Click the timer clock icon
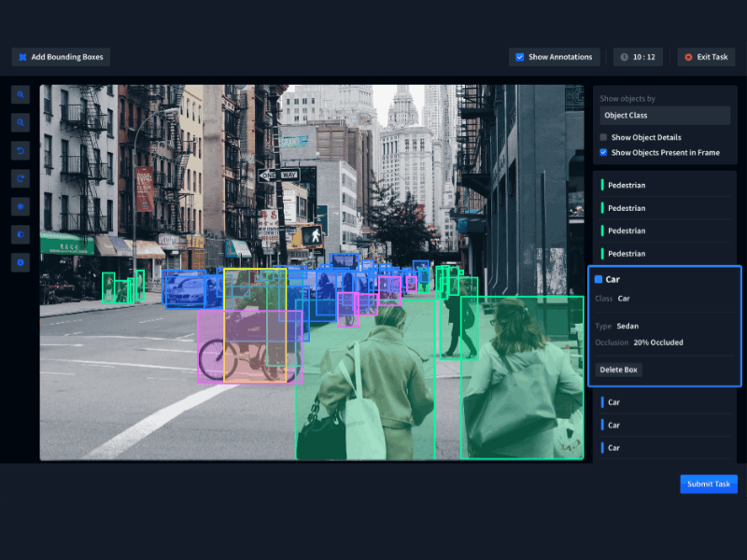The width and height of the screenshot is (747, 560). (624, 57)
